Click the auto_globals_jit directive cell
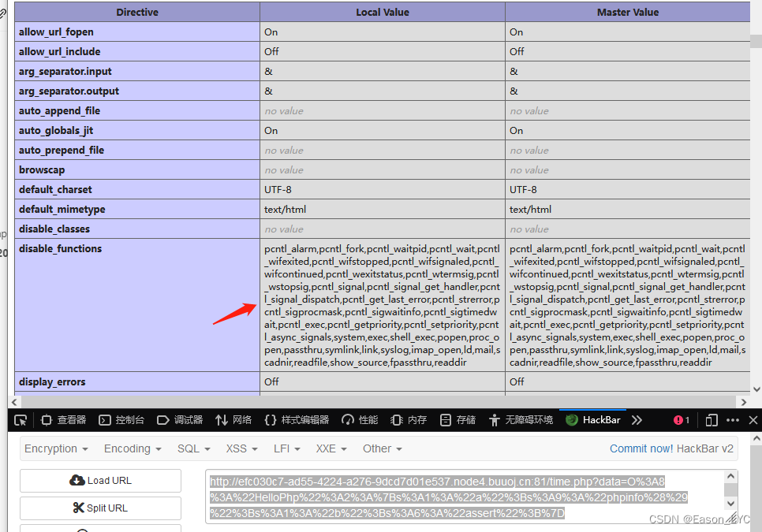The image size is (762, 532). coord(137,131)
